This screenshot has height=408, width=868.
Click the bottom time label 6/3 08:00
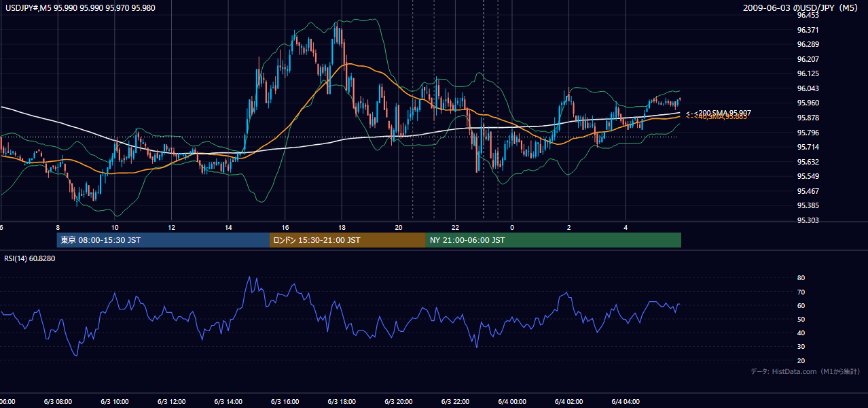tap(58, 402)
